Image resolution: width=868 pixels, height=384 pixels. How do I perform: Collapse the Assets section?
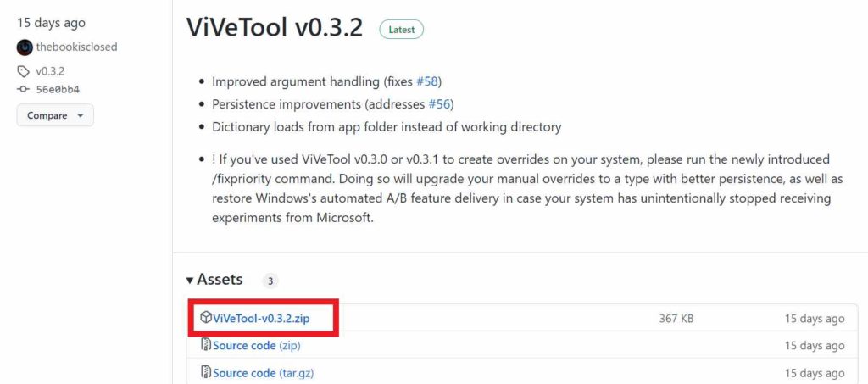(214, 280)
